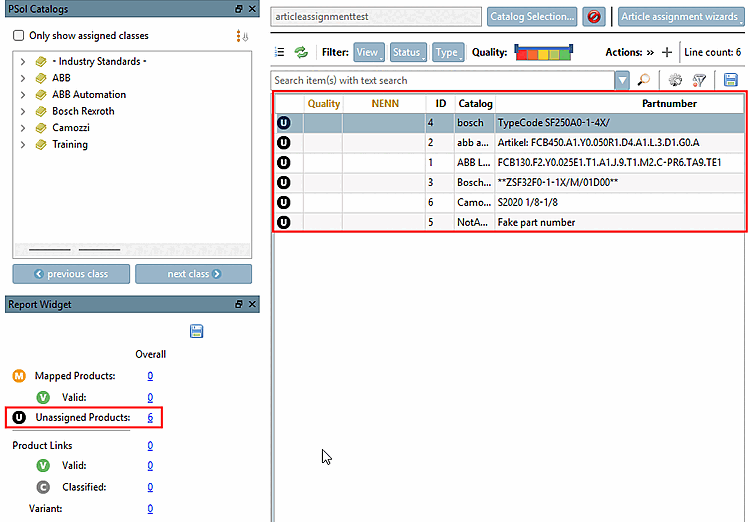The height and width of the screenshot is (522, 750).
Task: Expand the ABB Automation catalog node
Action: pos(22,95)
